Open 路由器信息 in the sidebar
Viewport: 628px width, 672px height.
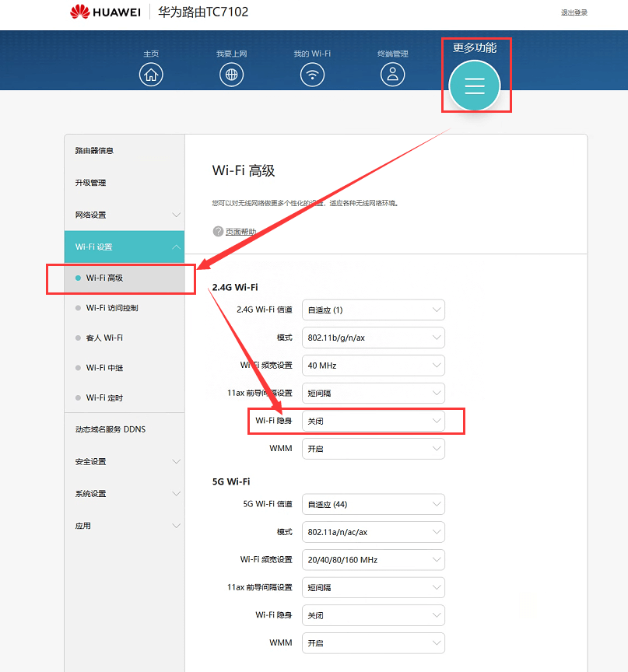(x=94, y=150)
